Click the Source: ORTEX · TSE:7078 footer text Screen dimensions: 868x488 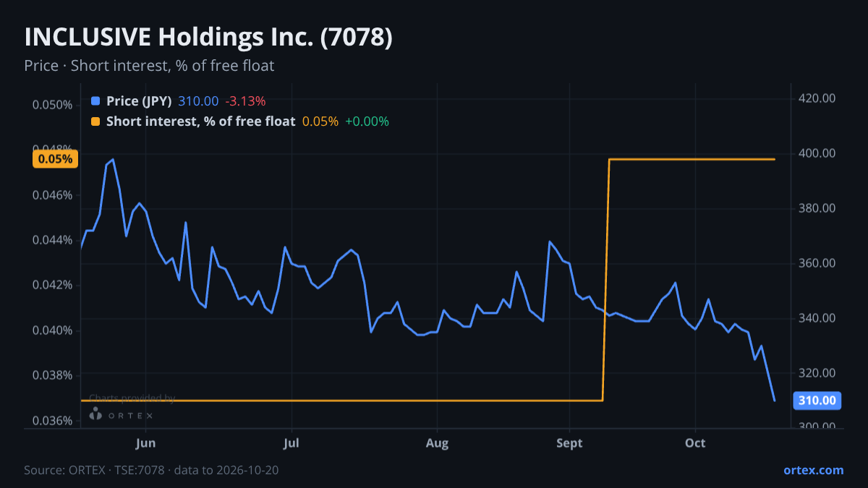[x=151, y=470]
